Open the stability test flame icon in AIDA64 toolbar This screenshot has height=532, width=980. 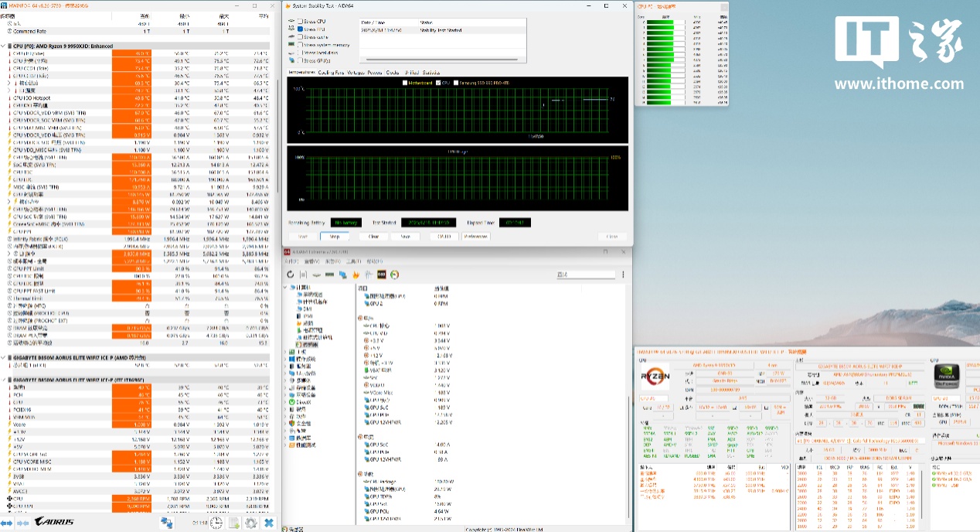click(356, 275)
